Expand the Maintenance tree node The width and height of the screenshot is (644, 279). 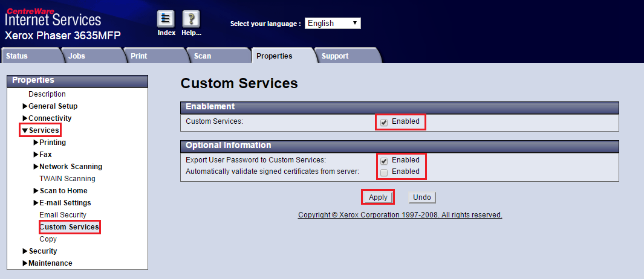point(25,263)
